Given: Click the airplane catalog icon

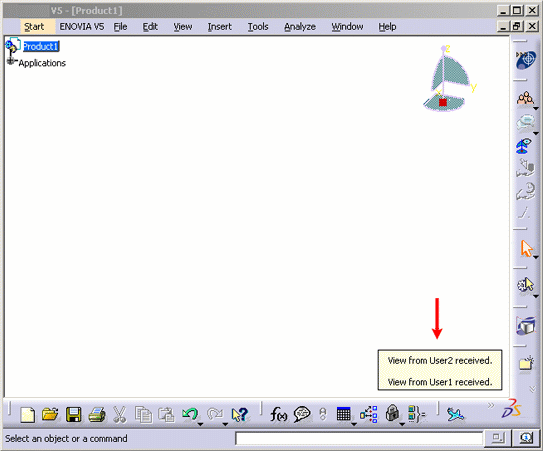Looking at the screenshot, I should (x=455, y=414).
